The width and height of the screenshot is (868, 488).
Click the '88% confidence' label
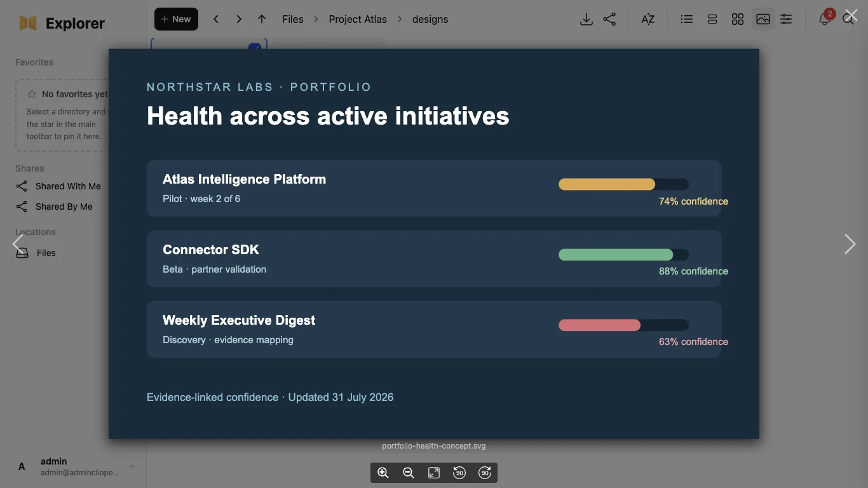point(693,271)
